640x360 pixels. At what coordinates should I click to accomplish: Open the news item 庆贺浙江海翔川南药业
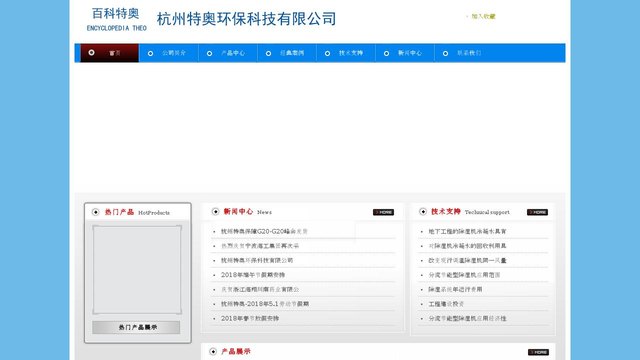click(x=260, y=289)
